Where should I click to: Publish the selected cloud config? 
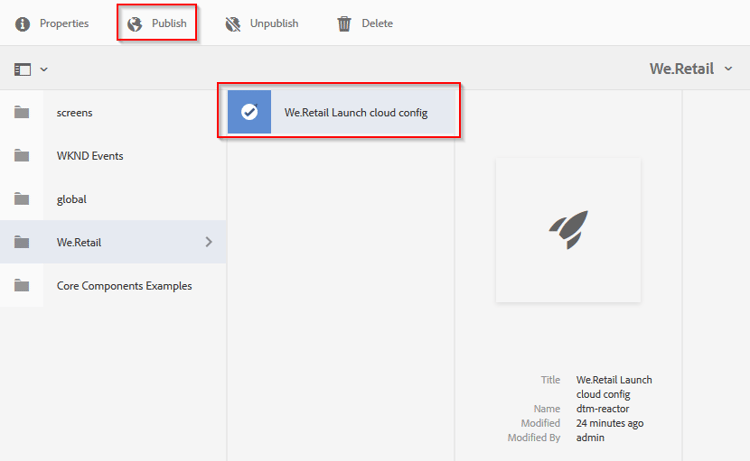tap(157, 23)
